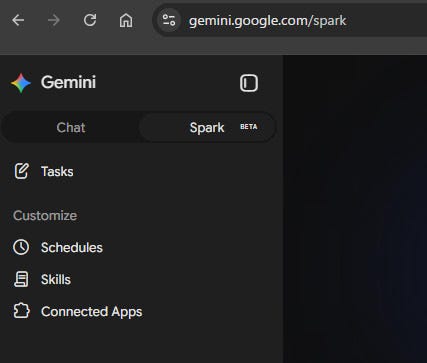
Task: Click the Schedules clock icon
Action: (x=21, y=247)
